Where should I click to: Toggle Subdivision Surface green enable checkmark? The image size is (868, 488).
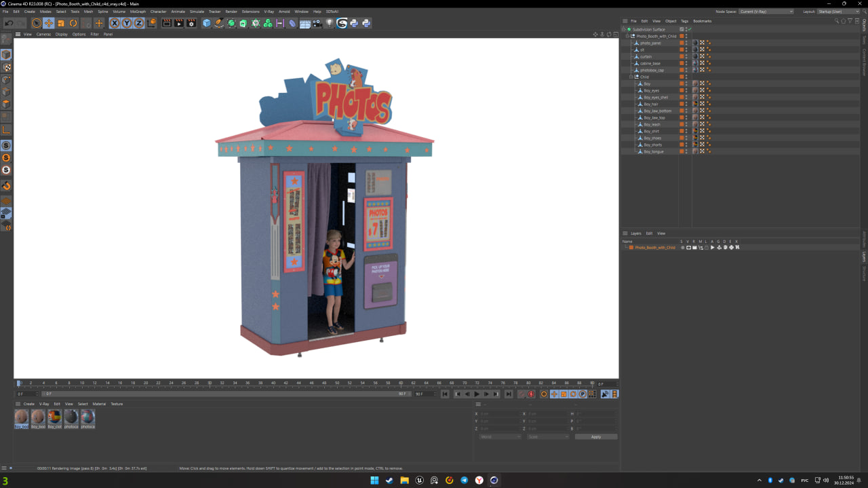689,29
